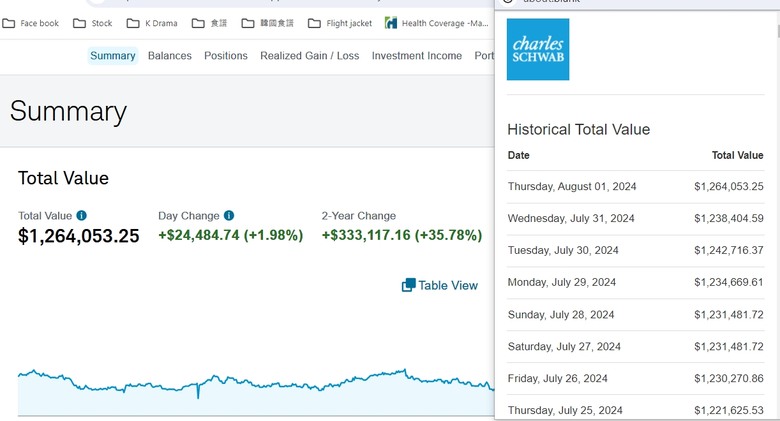Screen dimensions: 780x421
Task: Click the 2-Year Change label
Action: pos(359,215)
